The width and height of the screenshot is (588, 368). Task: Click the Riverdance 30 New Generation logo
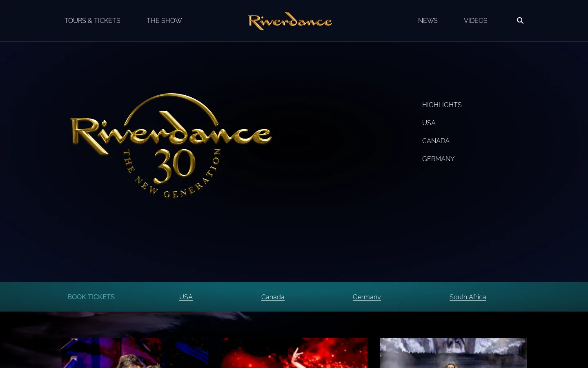point(171,146)
